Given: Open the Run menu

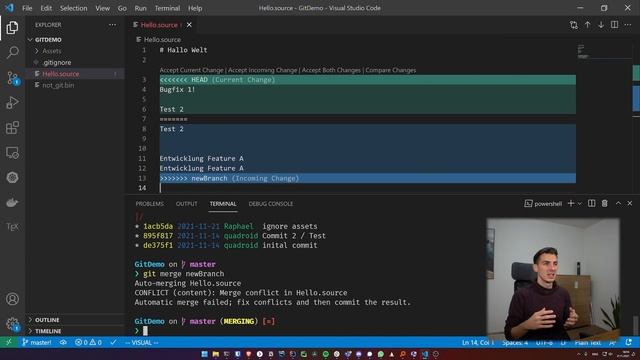Looking at the screenshot, I should 140,8.
